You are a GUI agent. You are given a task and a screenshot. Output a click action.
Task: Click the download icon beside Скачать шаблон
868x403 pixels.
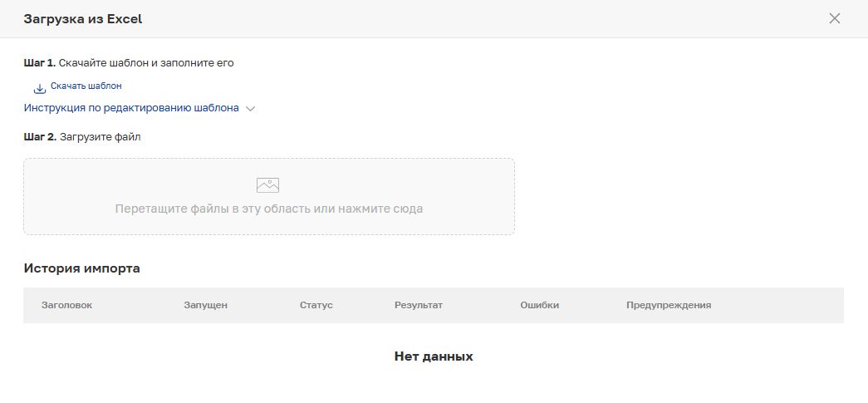(39, 88)
